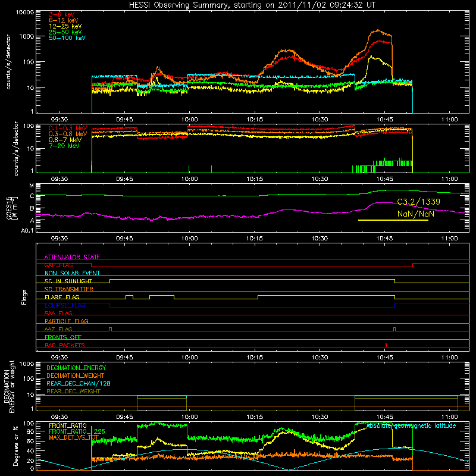
Task: Select the 12-25 keV legend label
Action: [x=65, y=26]
